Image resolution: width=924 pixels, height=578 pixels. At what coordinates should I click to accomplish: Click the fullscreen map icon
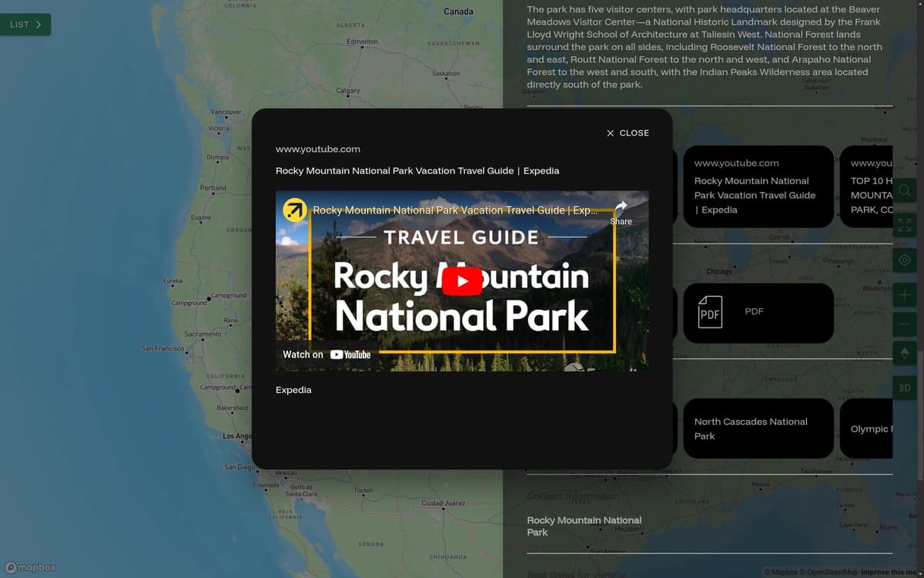[905, 225]
